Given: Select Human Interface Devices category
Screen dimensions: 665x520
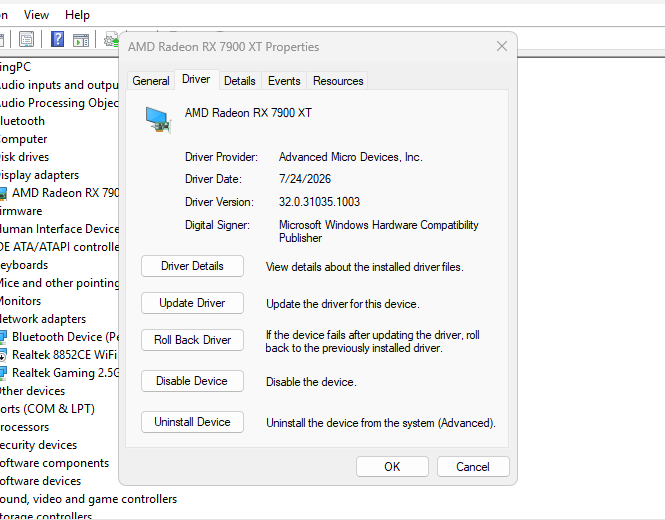Looking at the screenshot, I should tap(59, 229).
